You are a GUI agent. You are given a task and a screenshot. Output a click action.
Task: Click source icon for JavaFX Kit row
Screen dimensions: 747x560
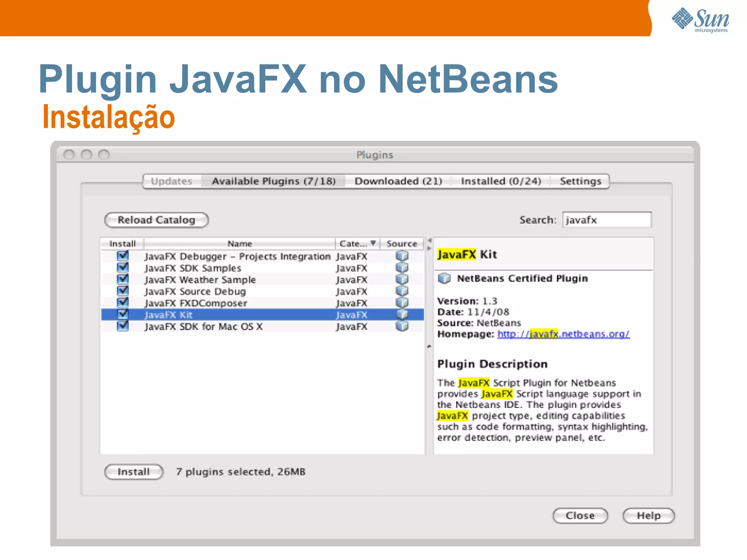(x=402, y=314)
